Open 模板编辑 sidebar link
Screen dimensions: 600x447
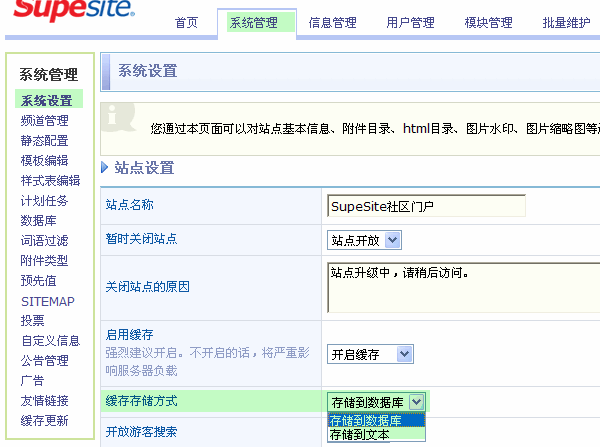[44, 161]
